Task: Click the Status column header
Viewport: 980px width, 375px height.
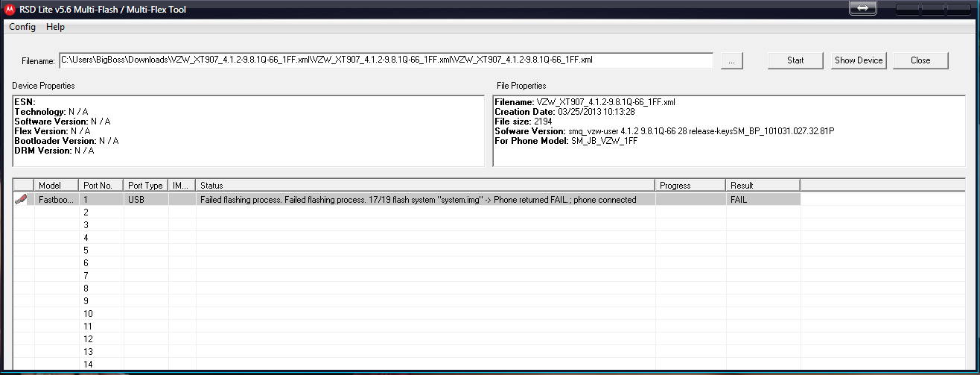Action: (x=425, y=185)
